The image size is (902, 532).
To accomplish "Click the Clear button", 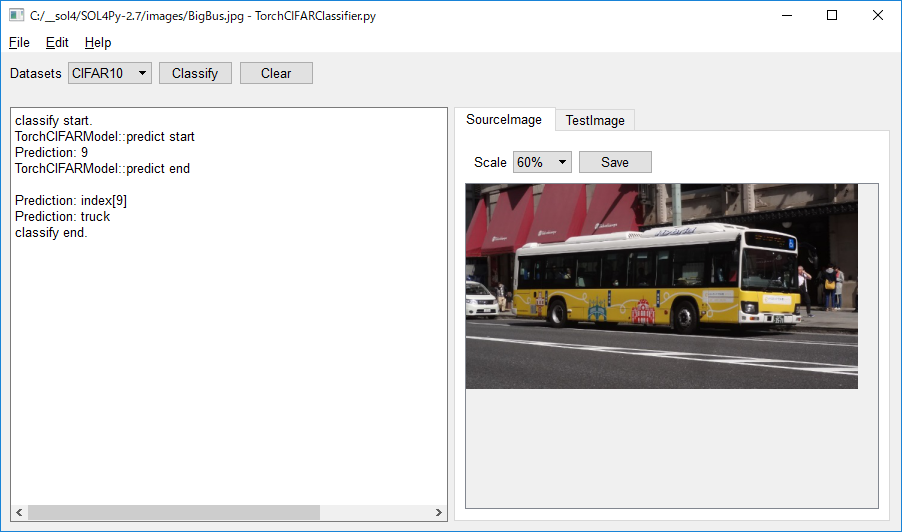I will click(276, 73).
